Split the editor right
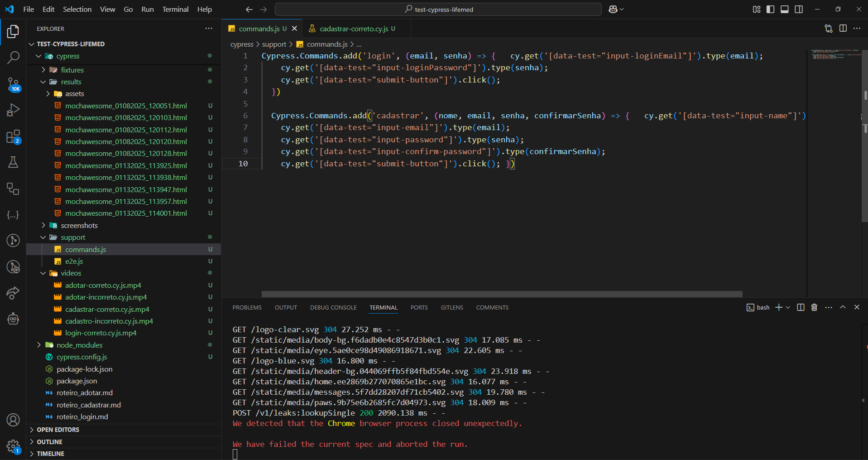Viewport: 868px width, 460px height. click(x=843, y=29)
